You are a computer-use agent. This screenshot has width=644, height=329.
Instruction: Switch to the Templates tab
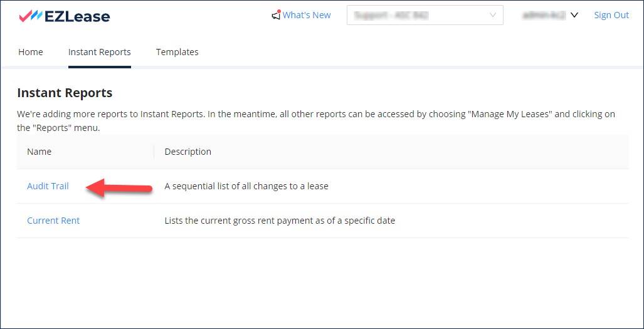(177, 52)
